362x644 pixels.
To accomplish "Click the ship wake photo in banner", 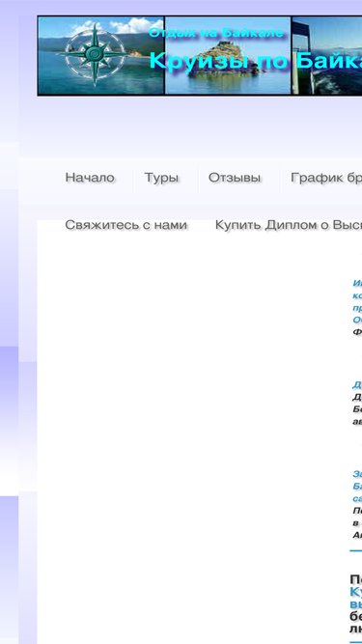I will pos(327,55).
